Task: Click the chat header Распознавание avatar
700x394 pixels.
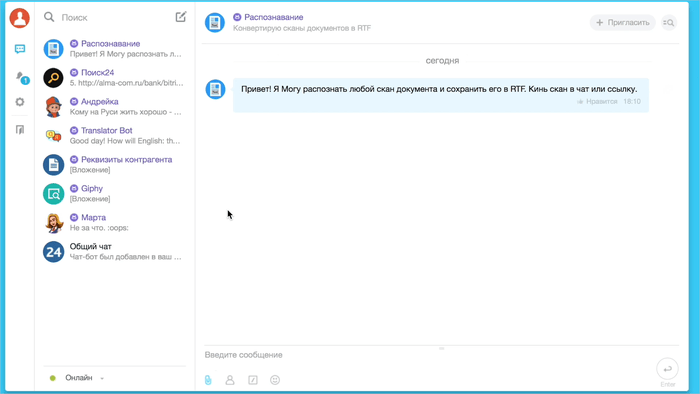Action: point(215,22)
